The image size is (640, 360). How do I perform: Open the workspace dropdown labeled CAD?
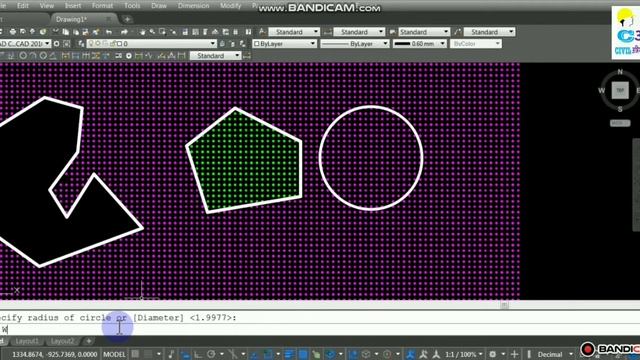click(x=25, y=44)
